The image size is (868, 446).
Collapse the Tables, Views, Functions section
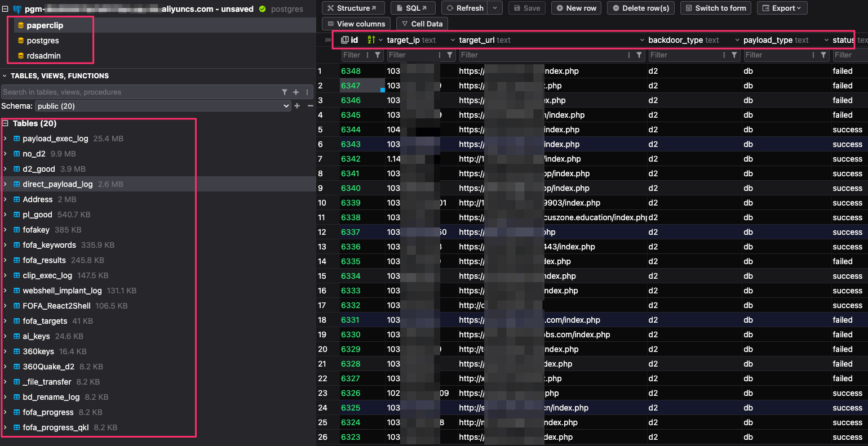click(x=5, y=76)
